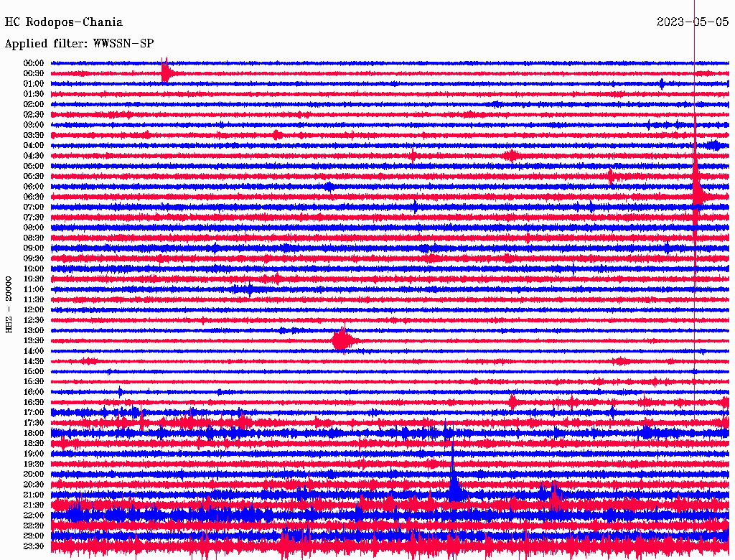Screen dimensions: 735x560
Task: Click the red seismic burst on 13:30 trace
Action: (342, 340)
